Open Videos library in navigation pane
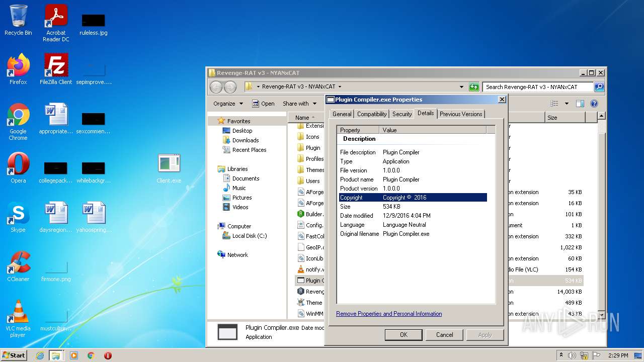Image resolution: width=644 pixels, height=362 pixels. [x=240, y=207]
